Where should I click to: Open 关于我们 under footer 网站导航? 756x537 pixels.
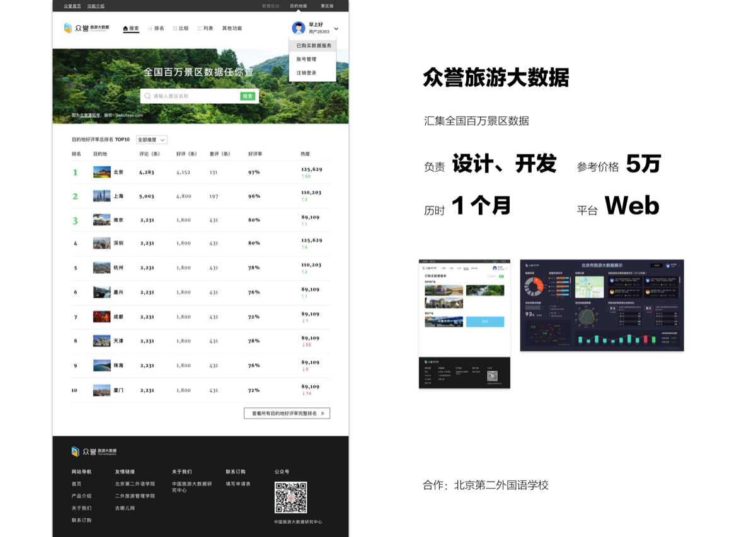(x=81, y=508)
